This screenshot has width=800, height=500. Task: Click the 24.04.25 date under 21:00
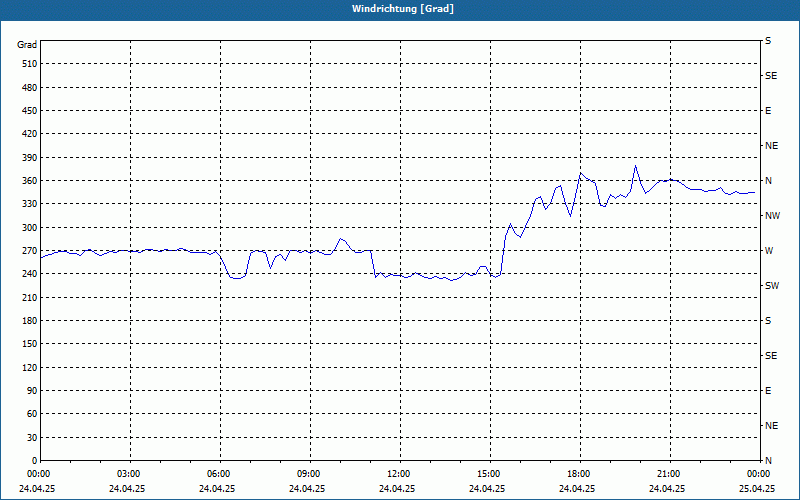coord(667,489)
